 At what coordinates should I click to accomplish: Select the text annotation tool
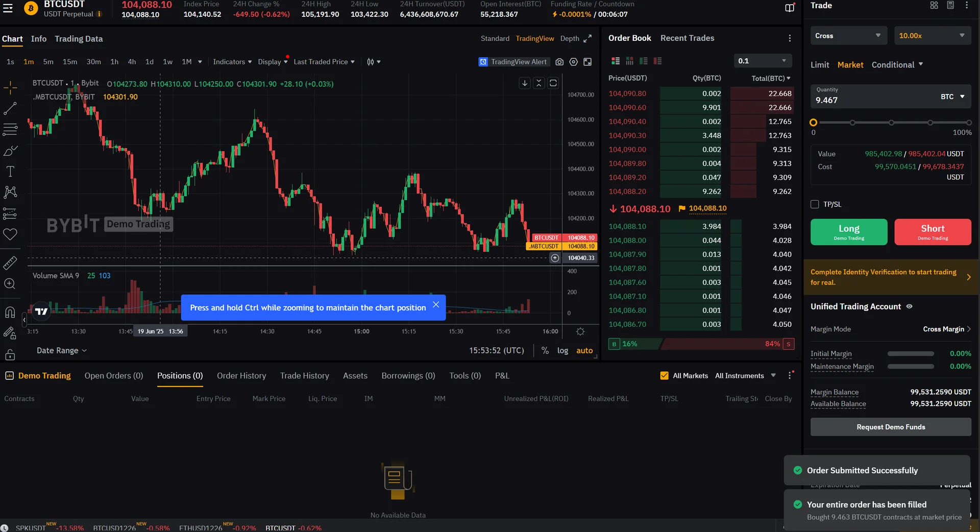tap(10, 172)
